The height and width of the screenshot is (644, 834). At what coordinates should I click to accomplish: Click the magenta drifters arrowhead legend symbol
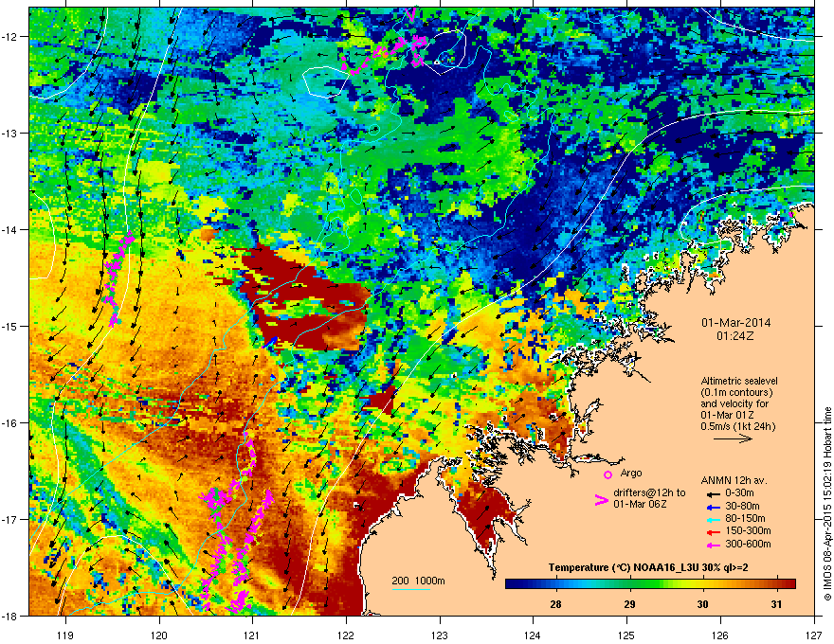(x=601, y=500)
